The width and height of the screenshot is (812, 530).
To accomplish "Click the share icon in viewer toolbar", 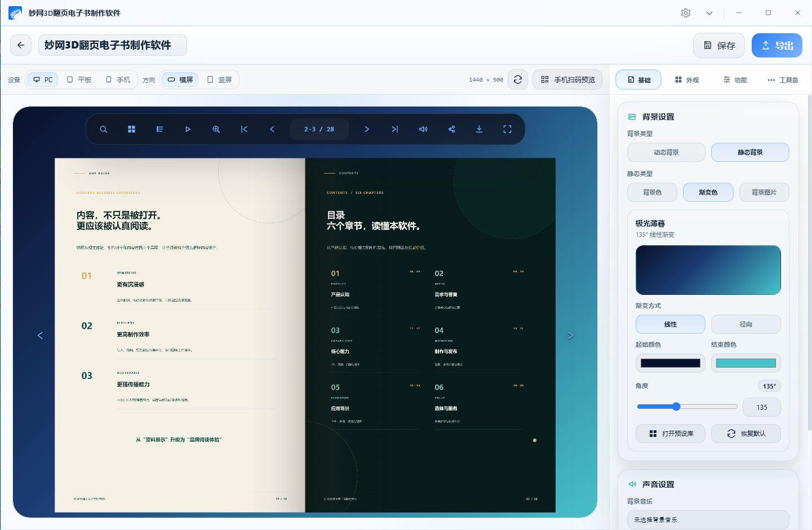I will 451,129.
